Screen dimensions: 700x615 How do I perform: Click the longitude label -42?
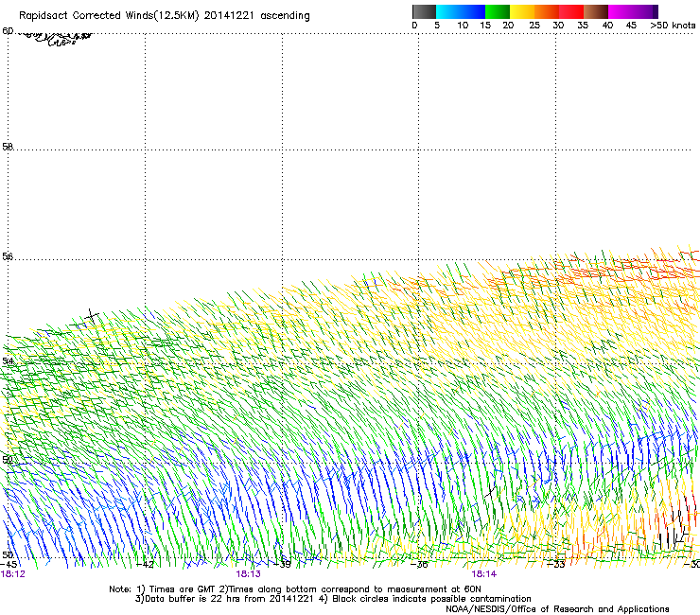point(145,564)
